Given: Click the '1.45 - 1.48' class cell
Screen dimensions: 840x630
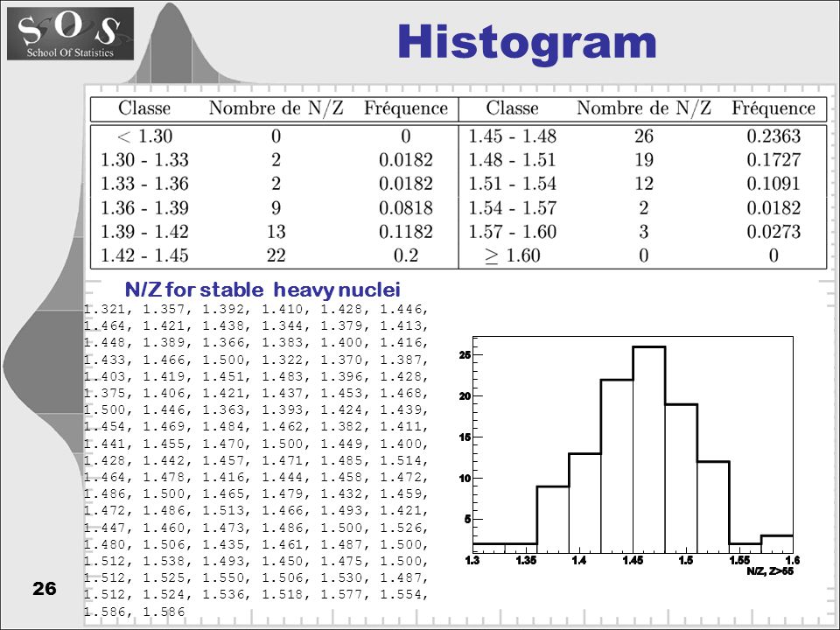Looking at the screenshot, I should coord(513,136).
